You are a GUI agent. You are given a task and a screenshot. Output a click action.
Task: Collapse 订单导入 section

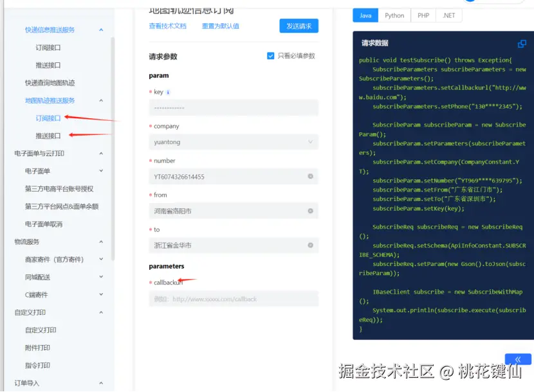coord(101,383)
